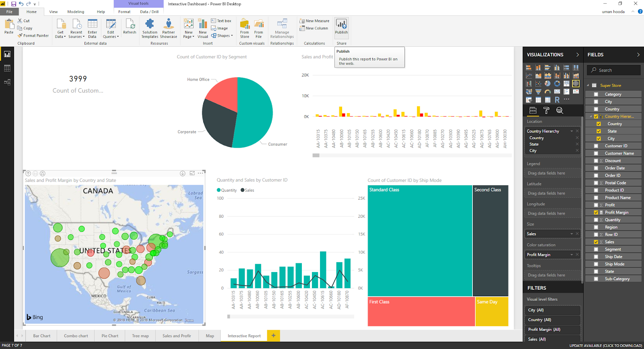Switch to the Modeling ribbon tab
Viewport: 644px width, 349px height.
tap(76, 12)
